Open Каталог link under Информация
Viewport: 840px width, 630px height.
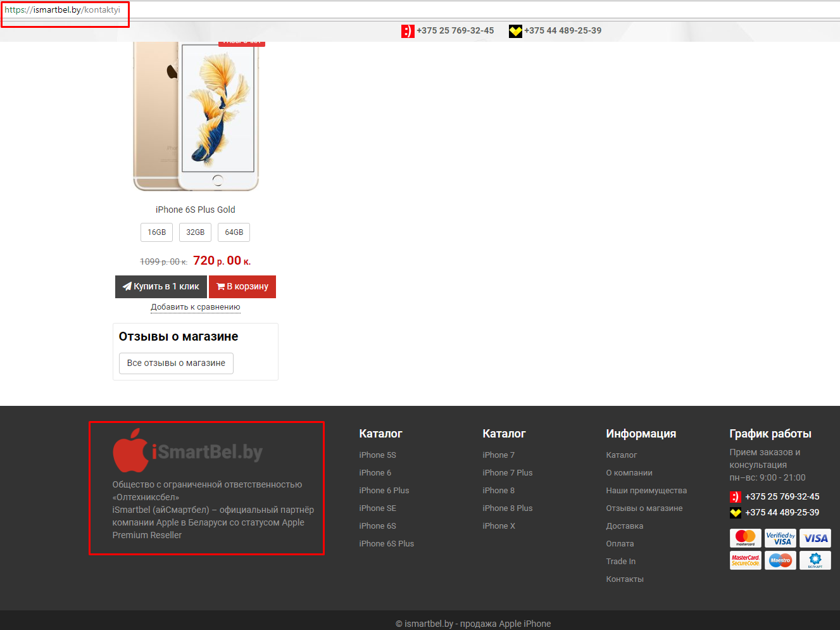click(x=622, y=455)
